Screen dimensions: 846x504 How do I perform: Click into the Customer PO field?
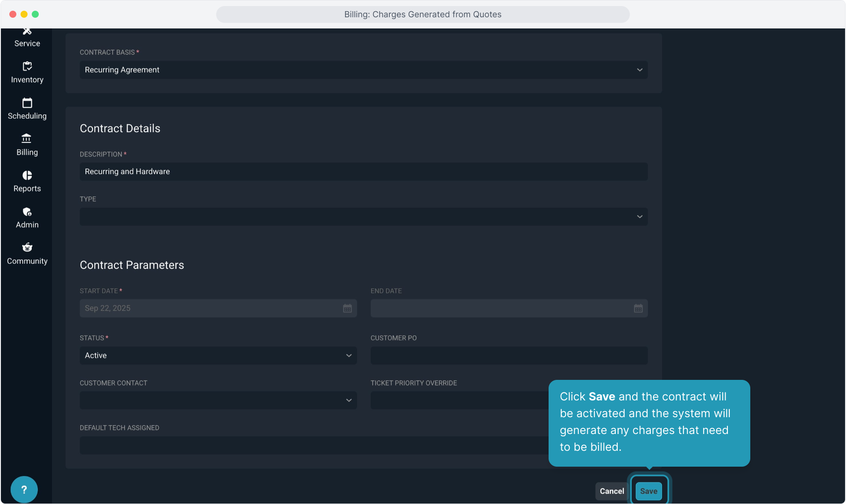coord(509,356)
